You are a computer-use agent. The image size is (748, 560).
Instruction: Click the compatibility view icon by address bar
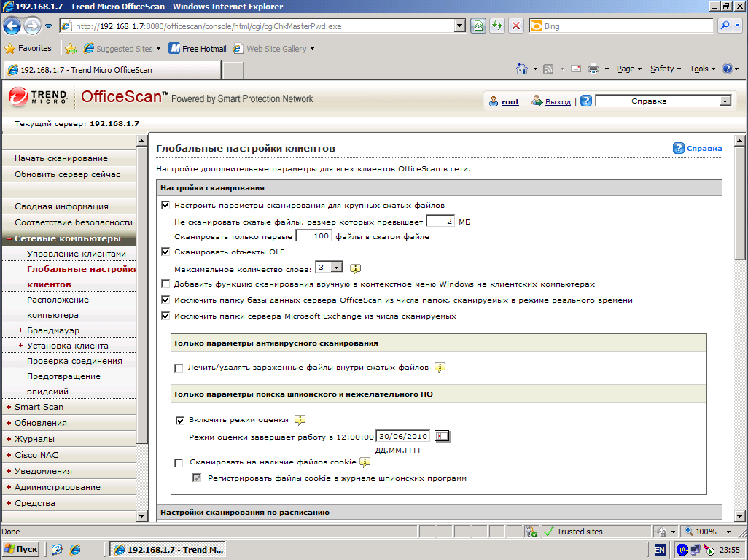[478, 26]
